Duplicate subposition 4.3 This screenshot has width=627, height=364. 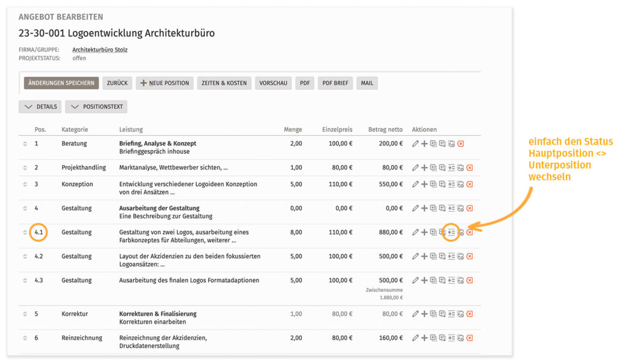click(x=434, y=280)
